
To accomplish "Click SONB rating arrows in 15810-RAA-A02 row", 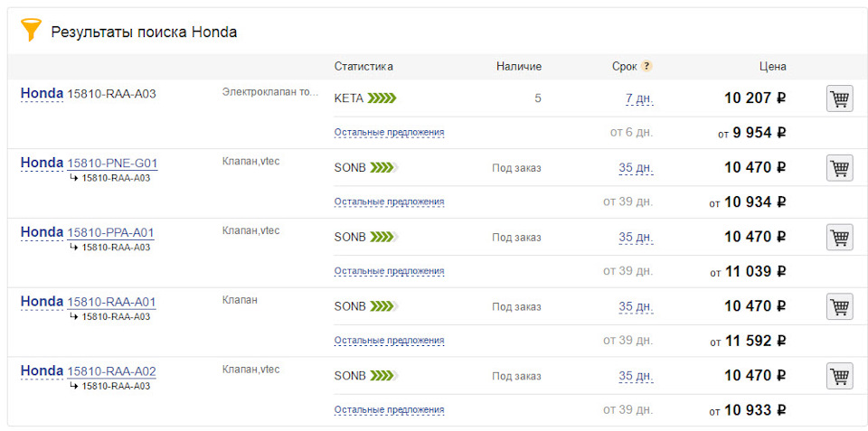I will tap(383, 376).
